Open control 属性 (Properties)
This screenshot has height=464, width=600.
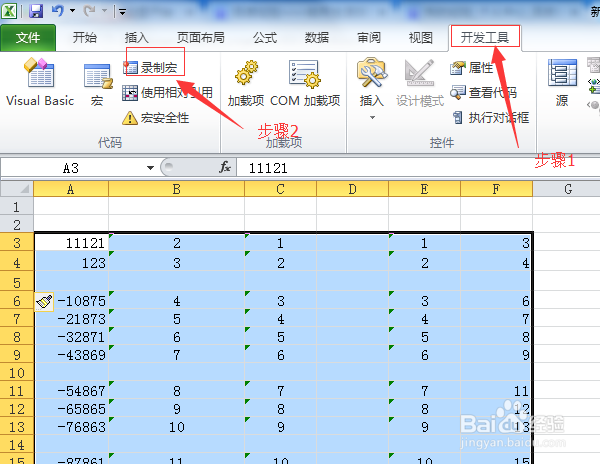pos(472,68)
